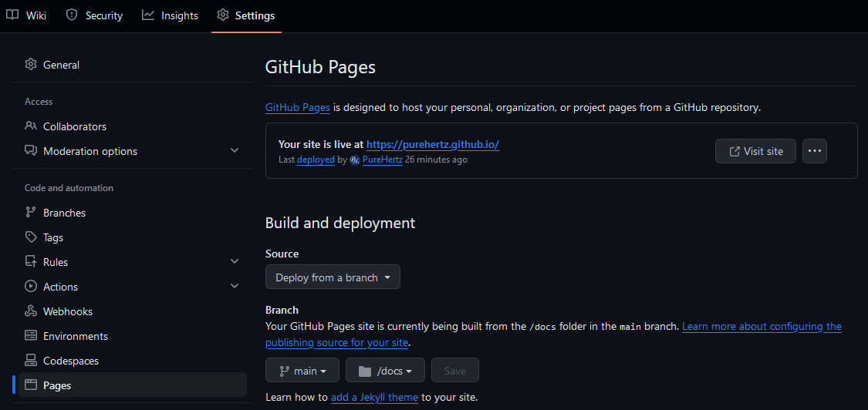Open Collaborators settings
This screenshot has height=410, width=868.
point(133,126)
